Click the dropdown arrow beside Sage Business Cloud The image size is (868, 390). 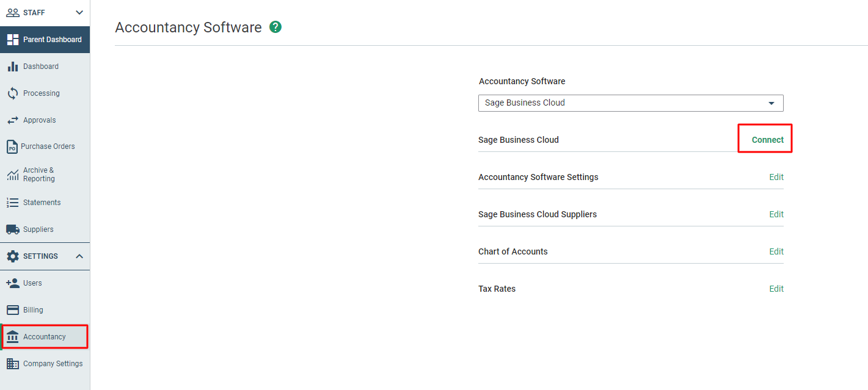click(771, 103)
